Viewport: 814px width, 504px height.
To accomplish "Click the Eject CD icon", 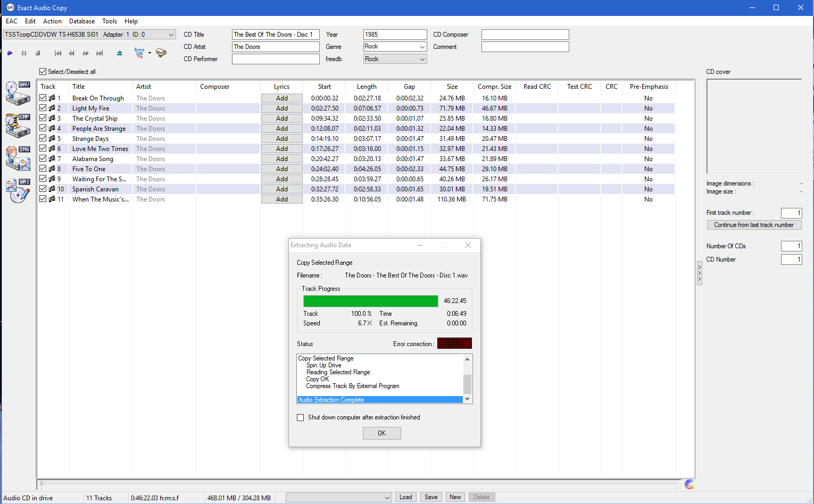I will (x=119, y=53).
